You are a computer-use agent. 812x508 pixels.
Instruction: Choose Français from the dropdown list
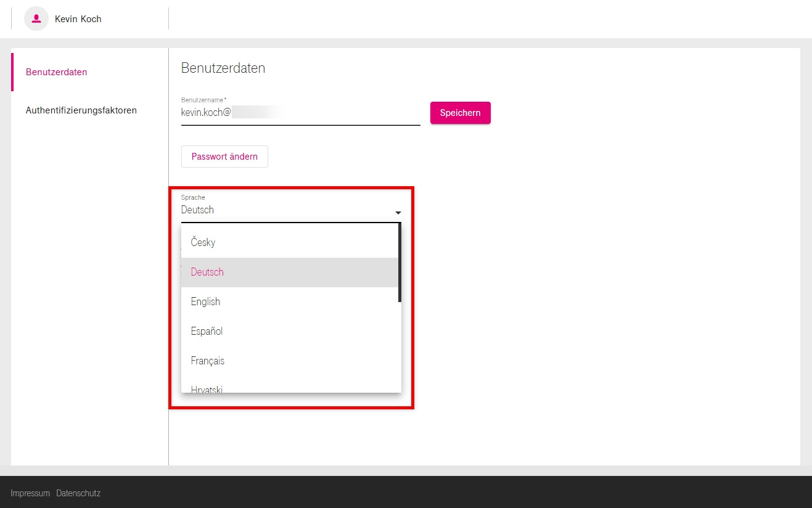coord(208,361)
